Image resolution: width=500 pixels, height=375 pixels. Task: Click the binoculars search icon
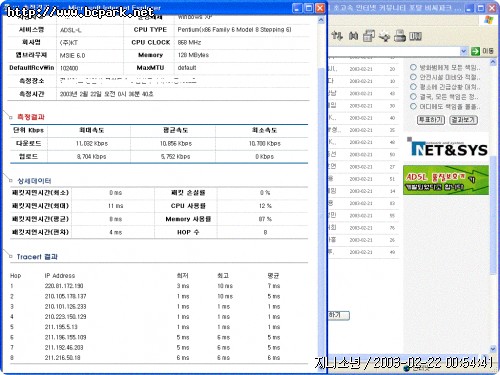click(353, 35)
